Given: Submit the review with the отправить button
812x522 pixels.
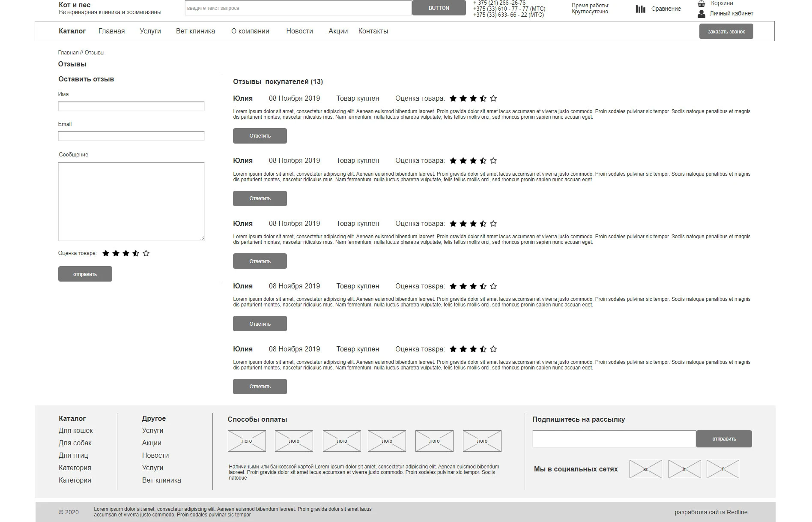Looking at the screenshot, I should (85, 274).
